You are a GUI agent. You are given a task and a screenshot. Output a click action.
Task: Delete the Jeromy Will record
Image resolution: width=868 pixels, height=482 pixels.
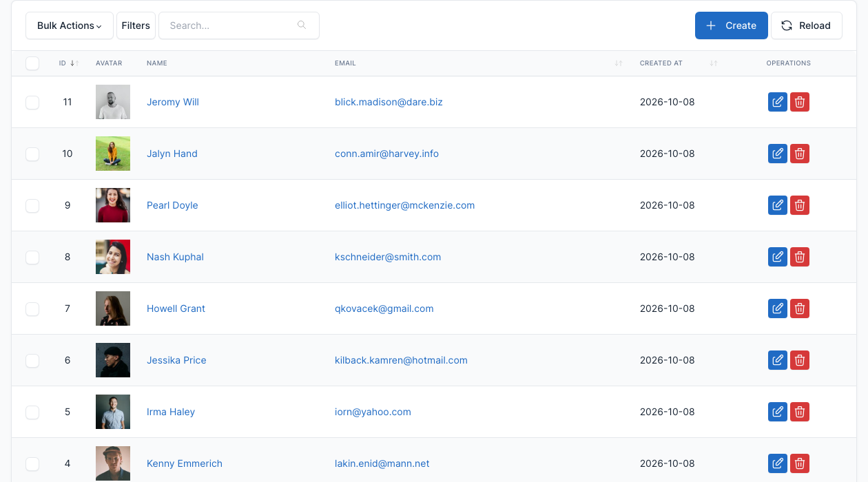point(800,102)
